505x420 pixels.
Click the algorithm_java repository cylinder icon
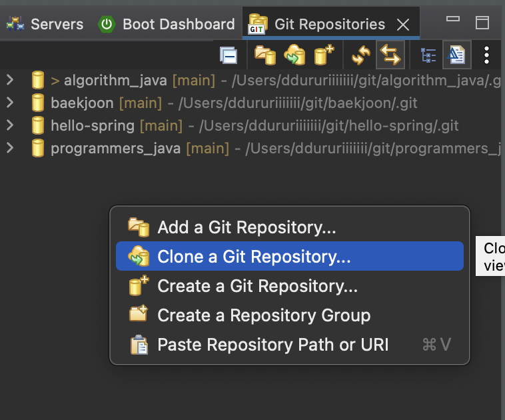click(x=38, y=80)
